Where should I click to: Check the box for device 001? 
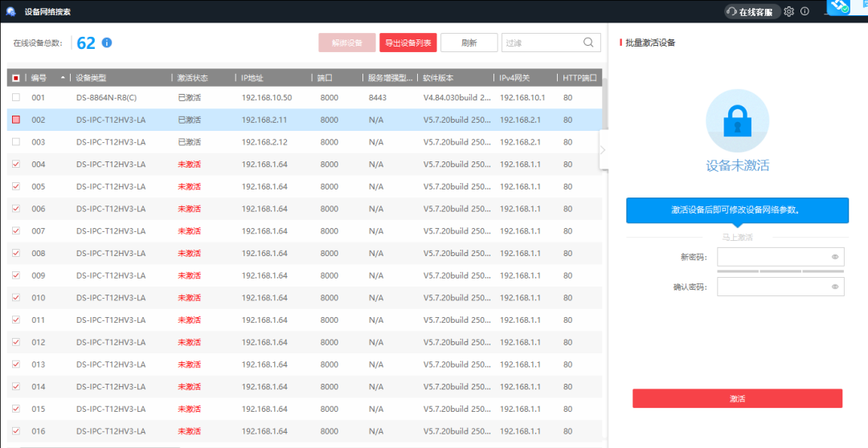pos(16,98)
